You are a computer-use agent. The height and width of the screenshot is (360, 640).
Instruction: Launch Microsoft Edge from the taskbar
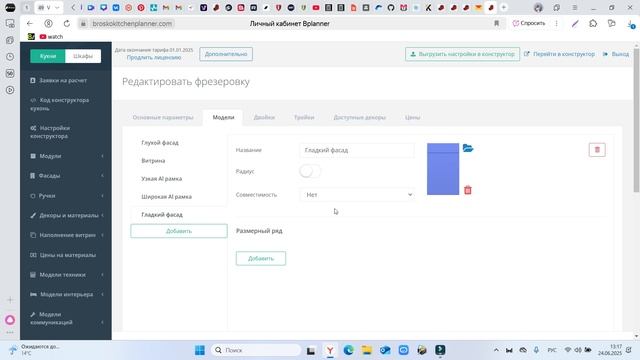pyautogui.click(x=348, y=350)
